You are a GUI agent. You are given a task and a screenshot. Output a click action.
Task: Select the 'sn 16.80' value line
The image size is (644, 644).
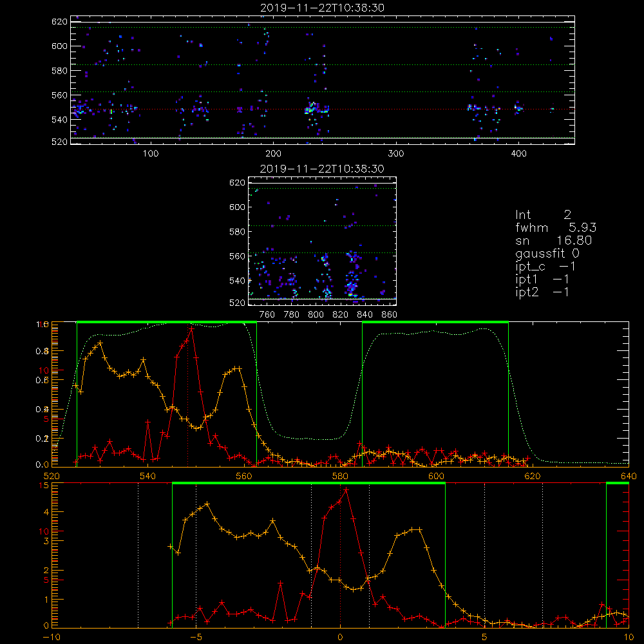pyautogui.click(x=554, y=240)
